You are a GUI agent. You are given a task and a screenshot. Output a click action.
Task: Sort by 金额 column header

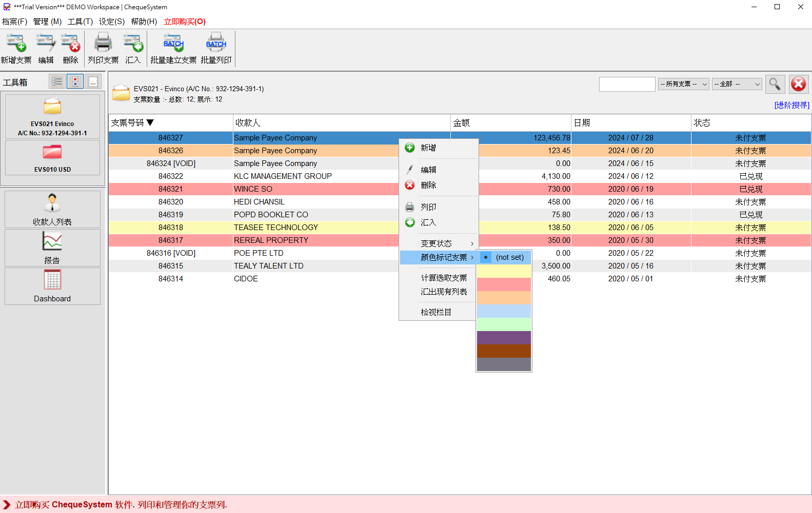click(x=511, y=123)
